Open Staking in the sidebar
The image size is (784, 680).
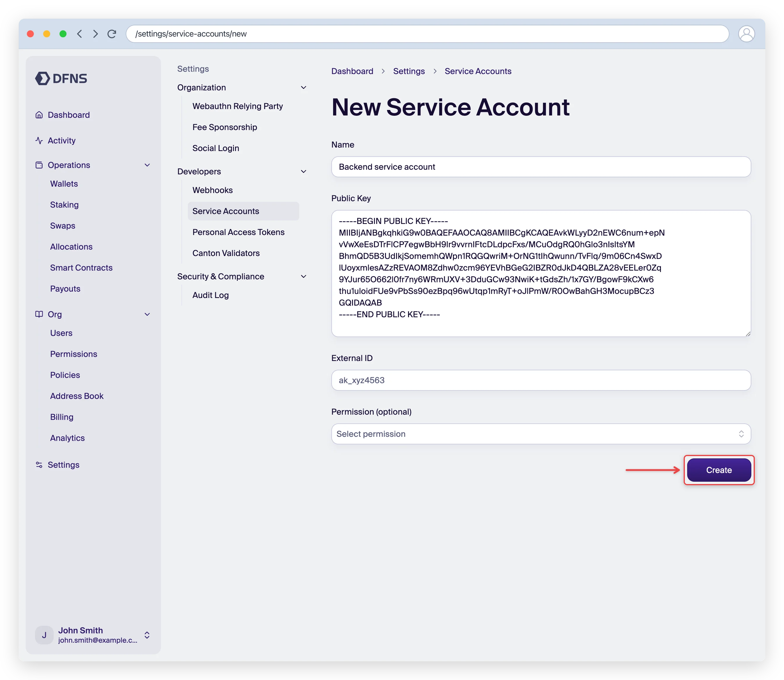[64, 205]
